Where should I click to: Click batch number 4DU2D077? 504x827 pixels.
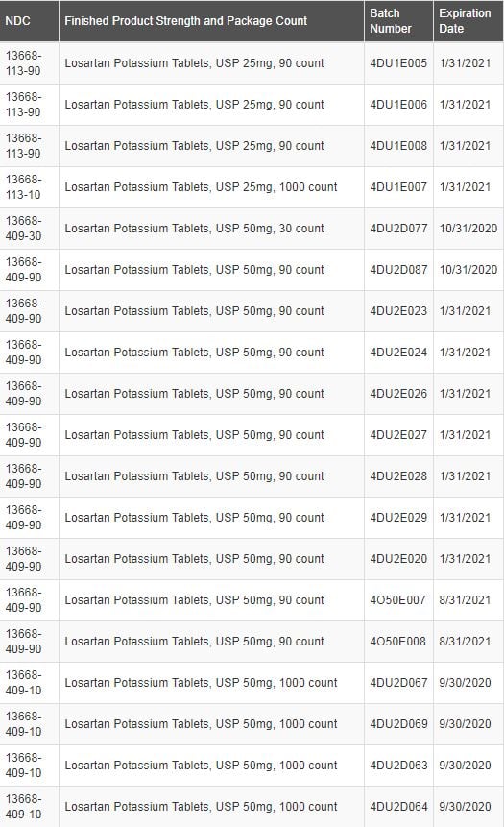tap(398, 229)
